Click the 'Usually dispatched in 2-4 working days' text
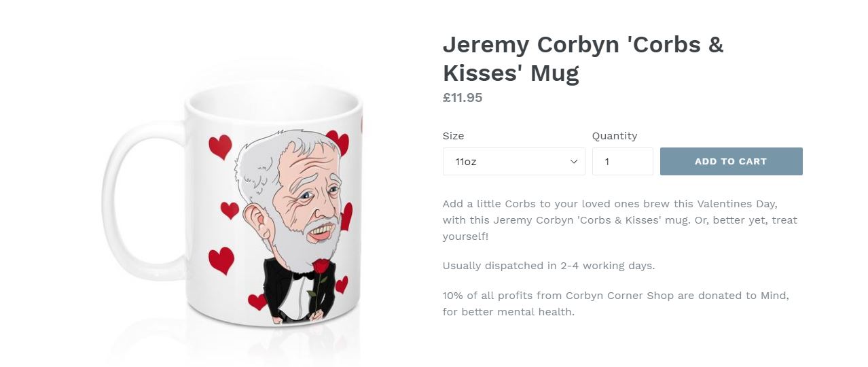This screenshot has width=868, height=367. pos(549,266)
